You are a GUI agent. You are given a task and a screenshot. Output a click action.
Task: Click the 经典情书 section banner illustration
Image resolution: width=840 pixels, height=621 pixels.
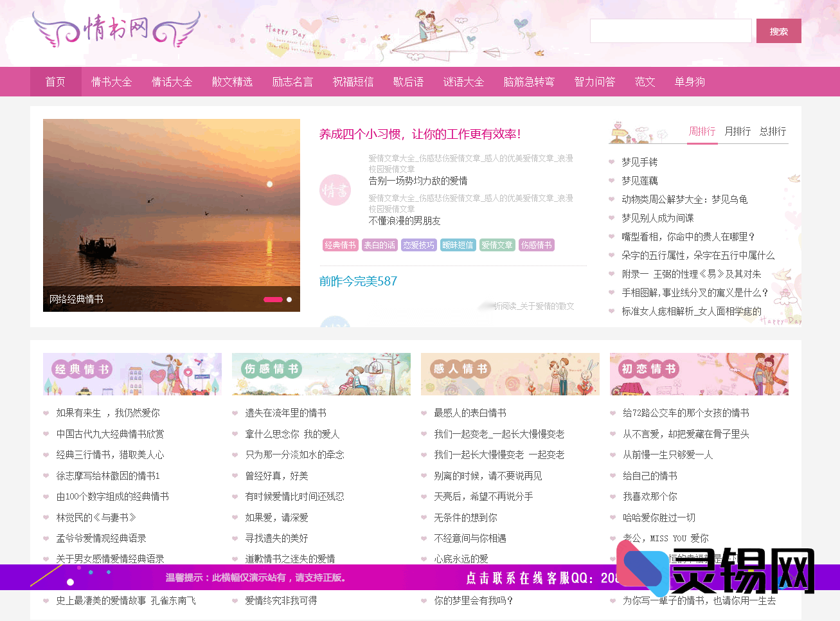click(132, 373)
